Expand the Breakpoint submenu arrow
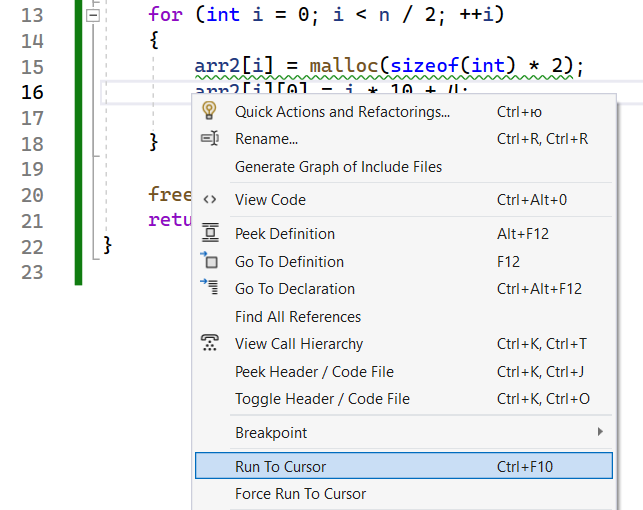 point(600,432)
